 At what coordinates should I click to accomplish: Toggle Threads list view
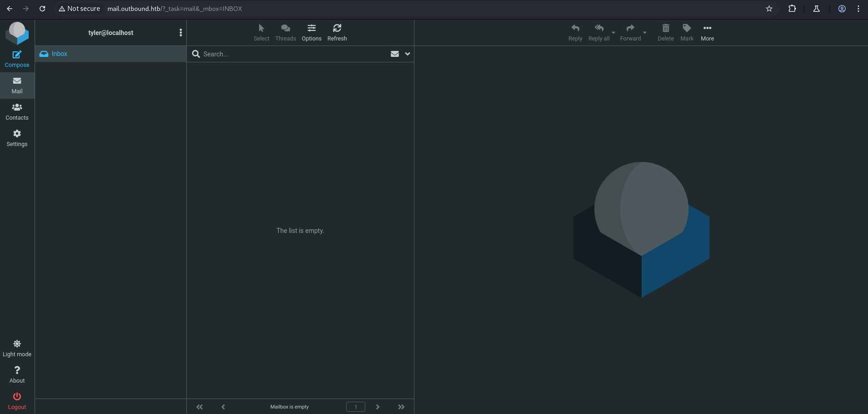coord(286,33)
